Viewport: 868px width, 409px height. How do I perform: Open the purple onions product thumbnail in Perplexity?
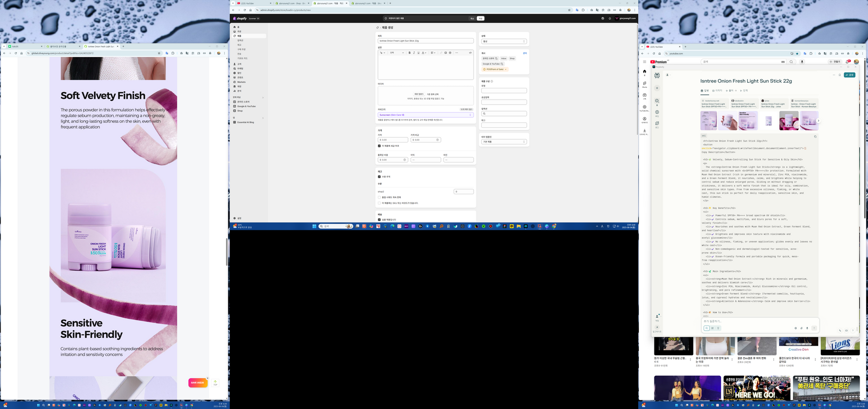(789, 121)
